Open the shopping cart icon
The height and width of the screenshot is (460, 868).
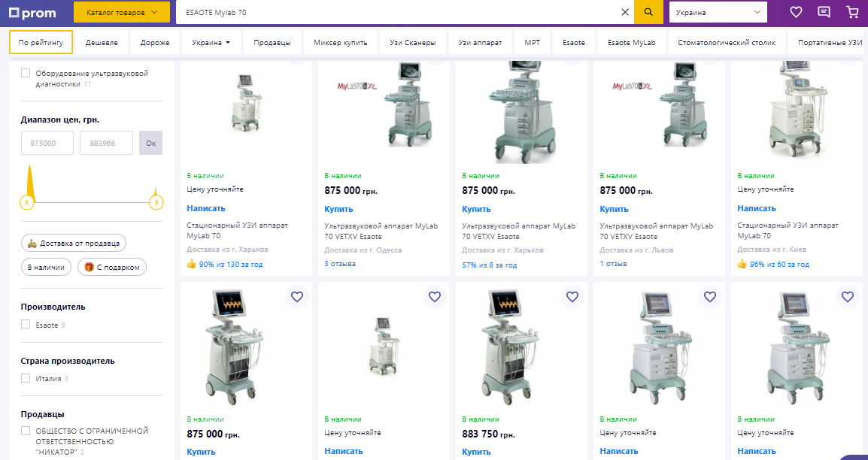click(x=852, y=12)
